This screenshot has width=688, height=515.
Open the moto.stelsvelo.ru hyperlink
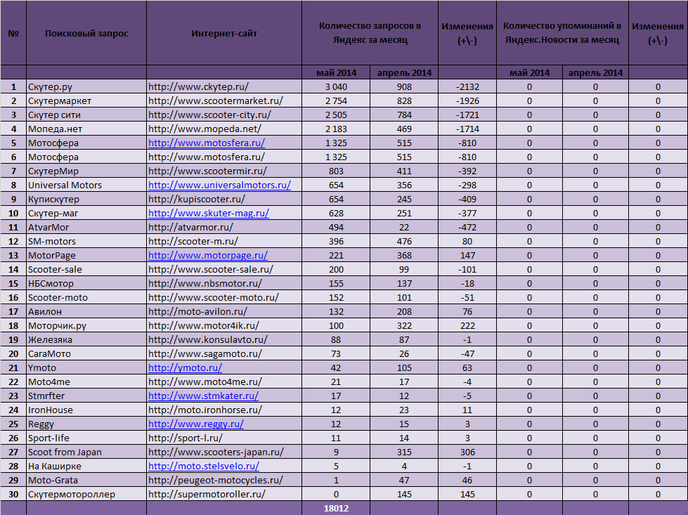(204, 466)
